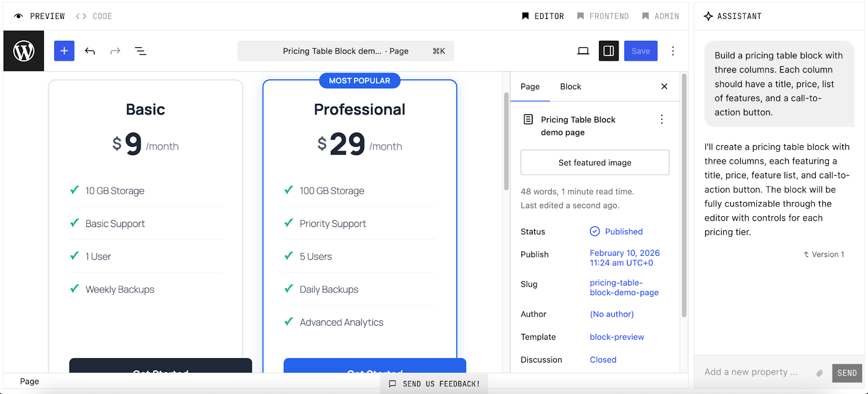Close the settings sidebar

point(664,87)
